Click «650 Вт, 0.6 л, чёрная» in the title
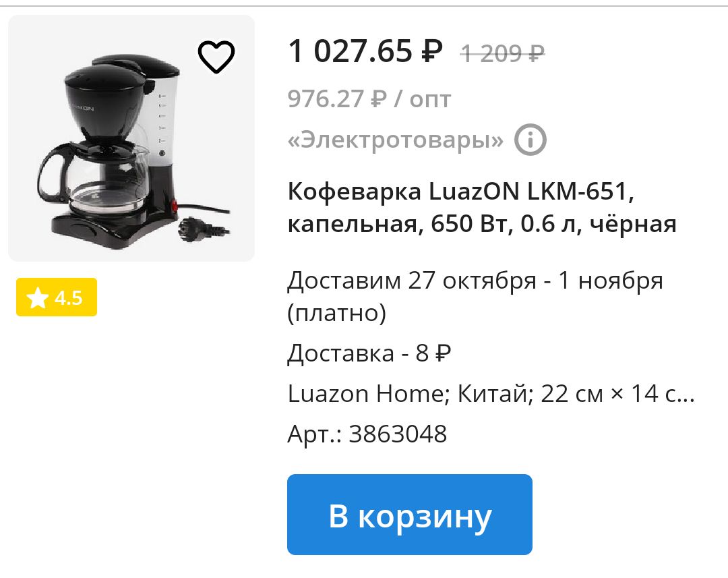 (x=553, y=224)
